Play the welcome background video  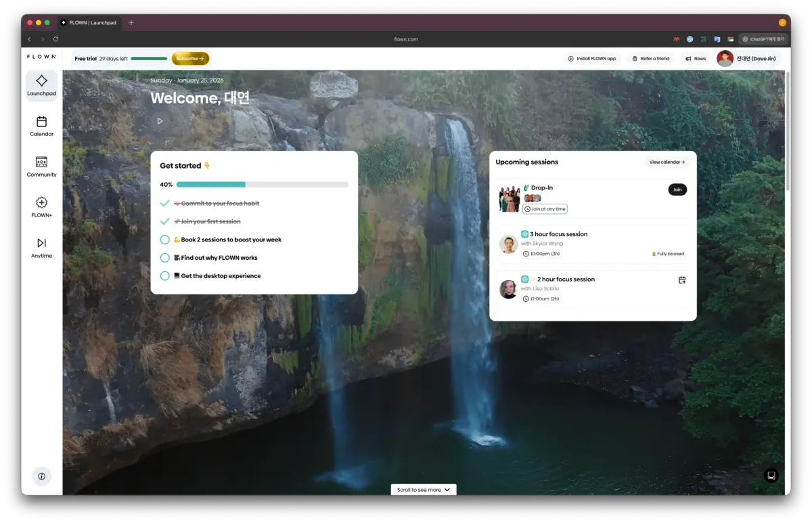point(160,121)
